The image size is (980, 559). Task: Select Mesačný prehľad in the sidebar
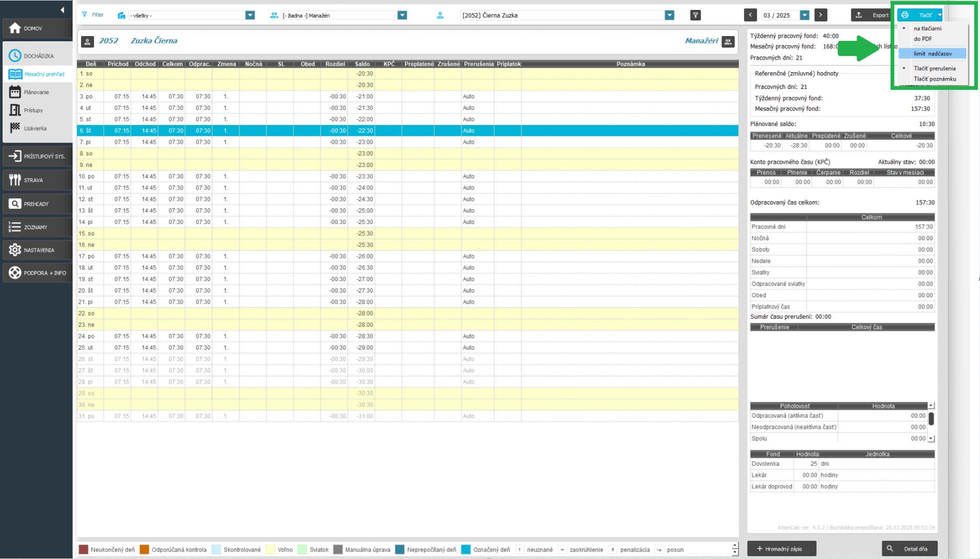(37, 74)
